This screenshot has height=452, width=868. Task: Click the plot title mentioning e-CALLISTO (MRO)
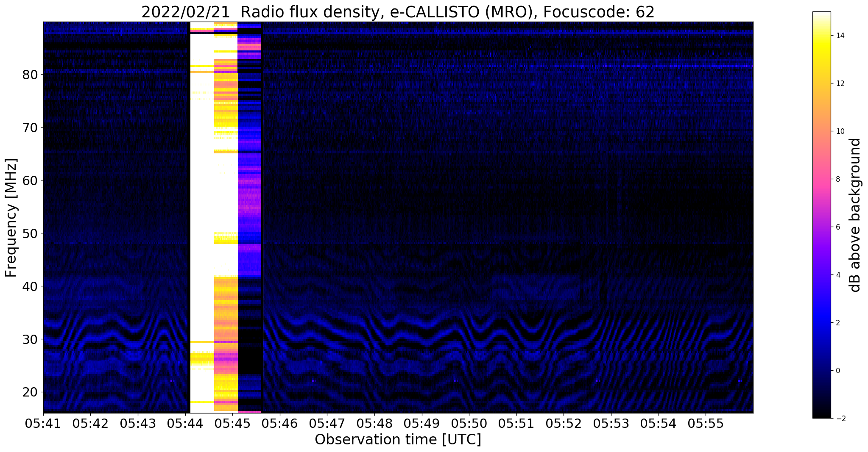click(398, 12)
